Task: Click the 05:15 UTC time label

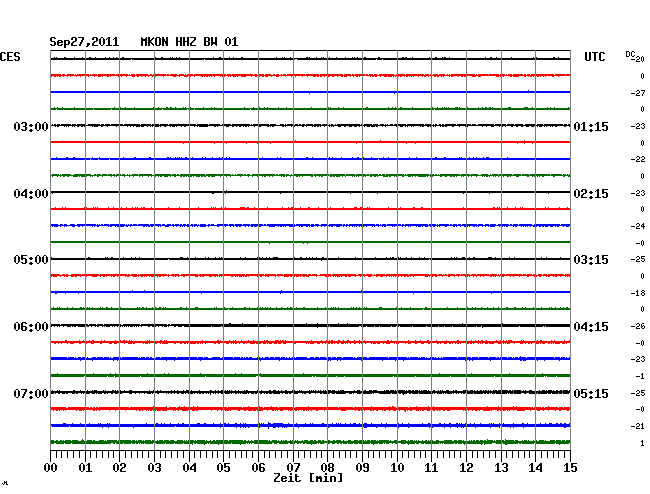Action: [591, 393]
